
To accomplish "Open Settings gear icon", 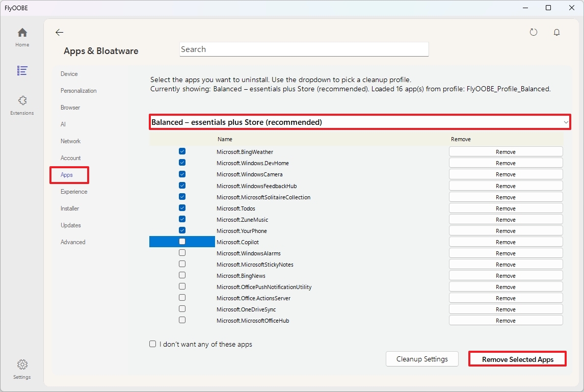I will (22, 365).
